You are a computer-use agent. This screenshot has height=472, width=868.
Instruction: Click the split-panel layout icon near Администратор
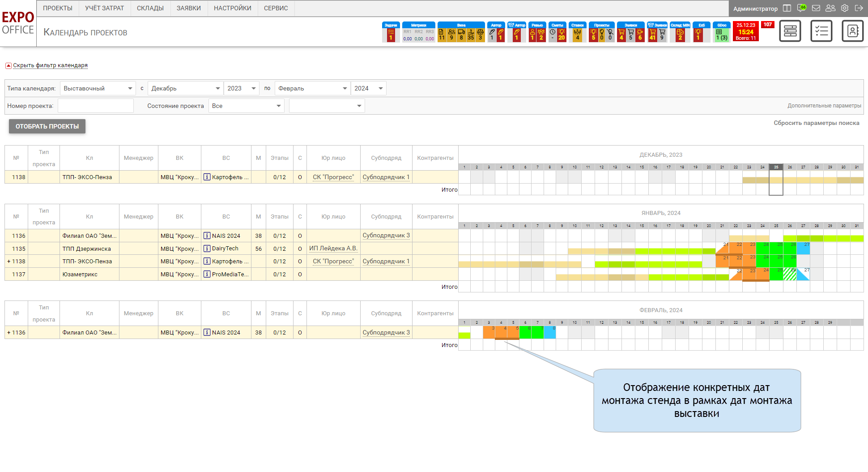click(x=787, y=8)
